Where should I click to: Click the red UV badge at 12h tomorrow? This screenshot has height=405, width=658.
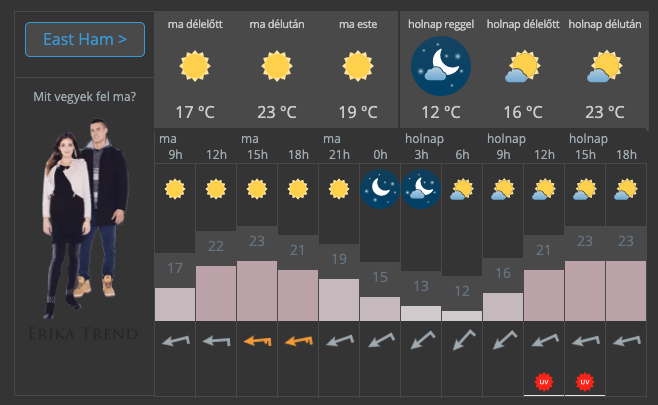coord(544,381)
